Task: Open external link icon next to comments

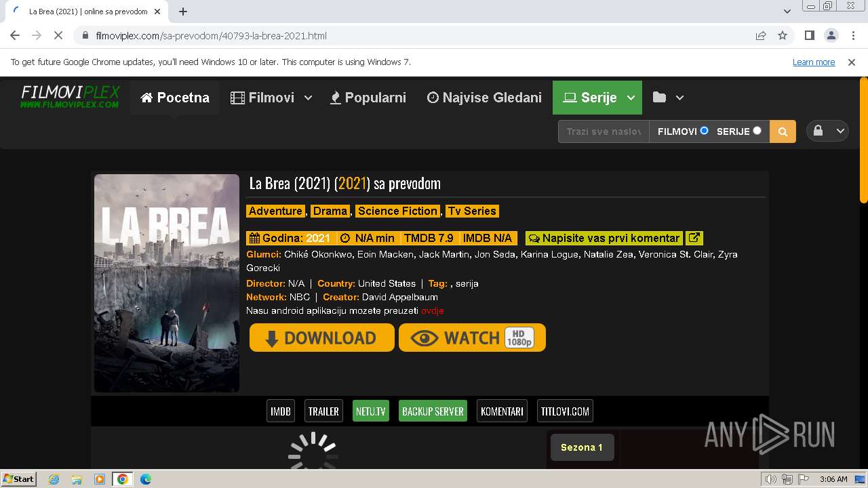Action: 694,238
